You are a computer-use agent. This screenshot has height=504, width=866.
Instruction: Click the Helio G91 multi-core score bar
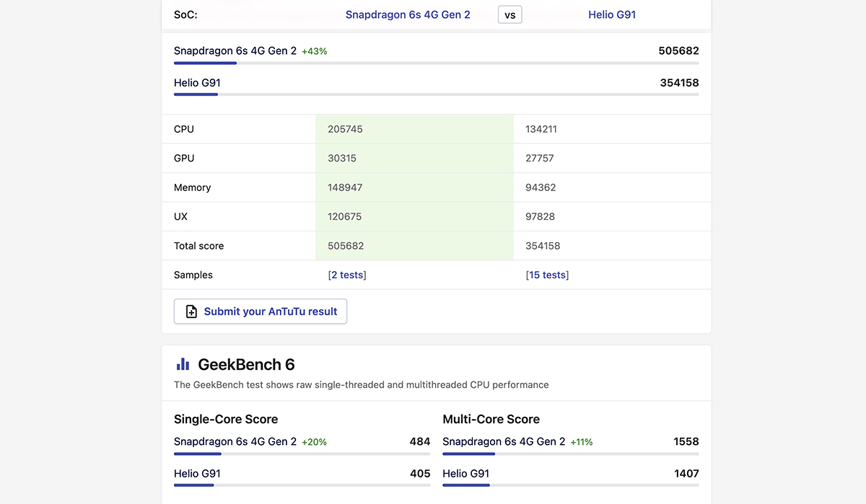pyautogui.click(x=571, y=485)
